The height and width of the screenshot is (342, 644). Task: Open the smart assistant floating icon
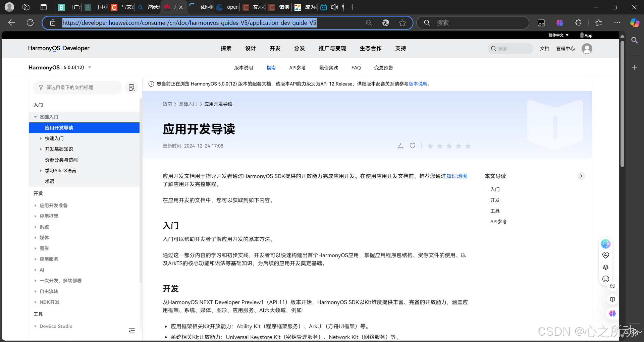(606, 244)
